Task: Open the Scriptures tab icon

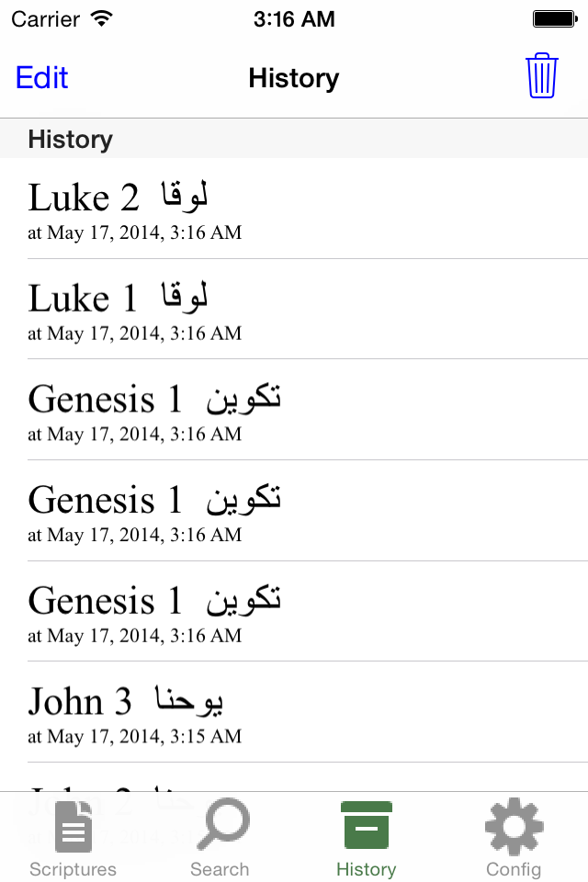Action: (73, 826)
